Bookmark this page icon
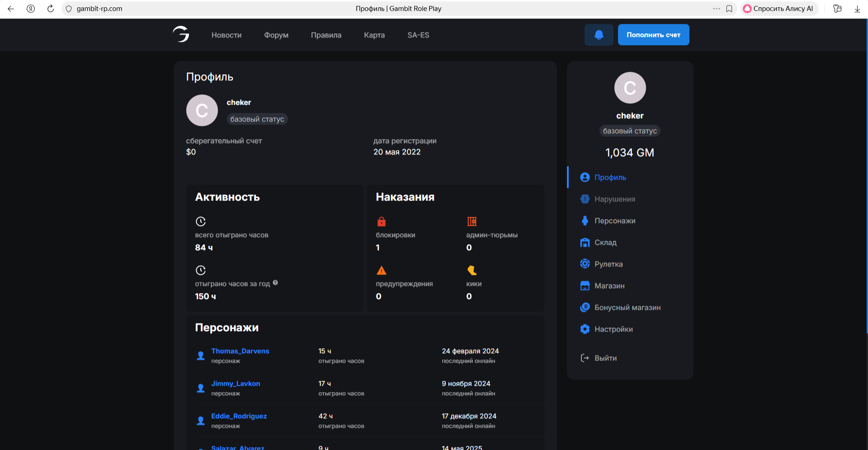868x450 pixels. [729, 9]
